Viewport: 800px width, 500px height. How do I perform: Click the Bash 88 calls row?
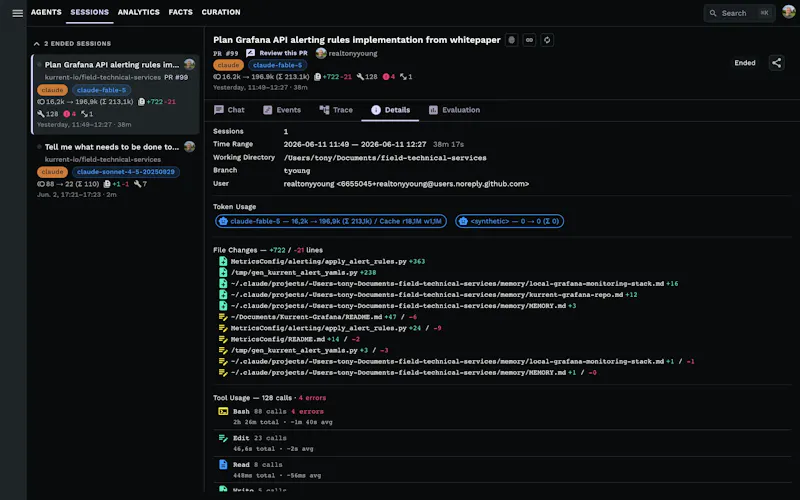pos(503,416)
